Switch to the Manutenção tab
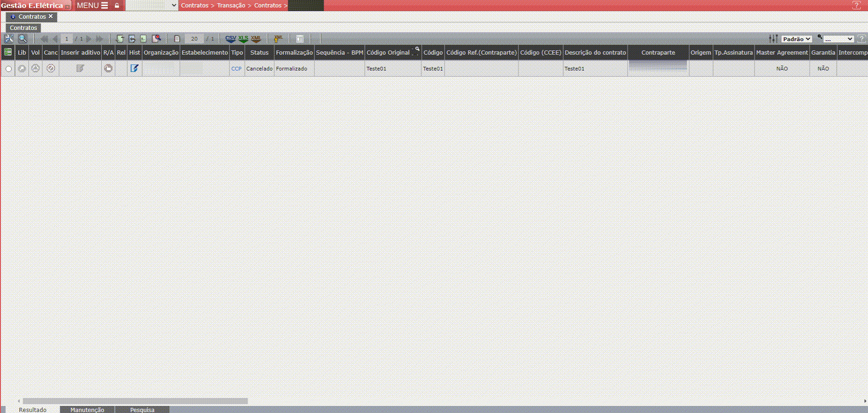868x413 pixels. [87, 410]
